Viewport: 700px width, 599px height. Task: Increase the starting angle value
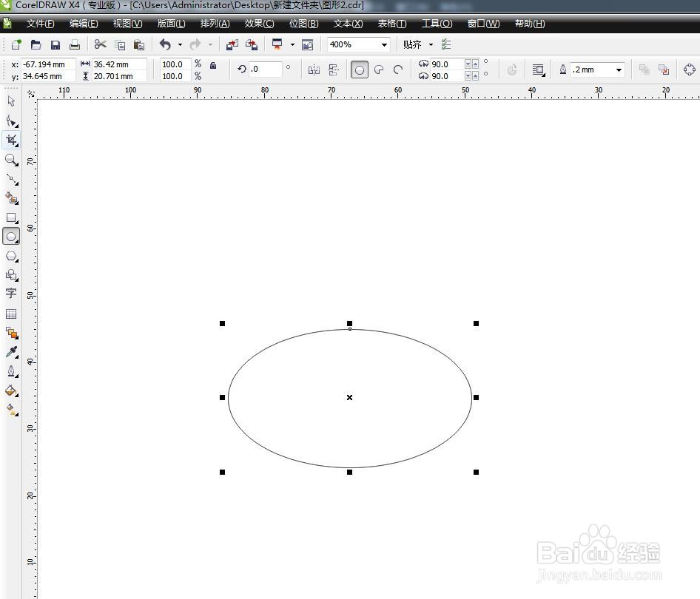476,64
